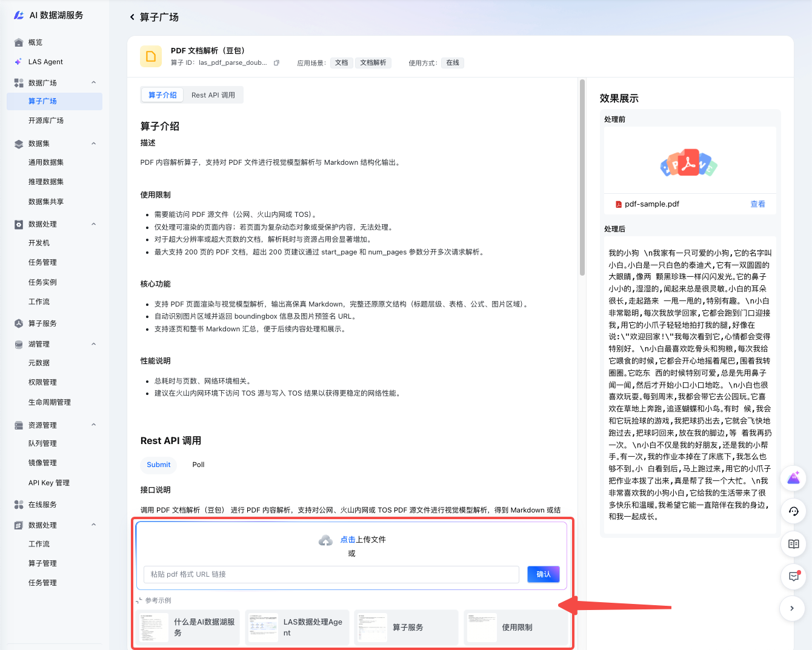812x650 pixels.
Task: Click the main content vertical scrollbar
Action: pos(582,177)
